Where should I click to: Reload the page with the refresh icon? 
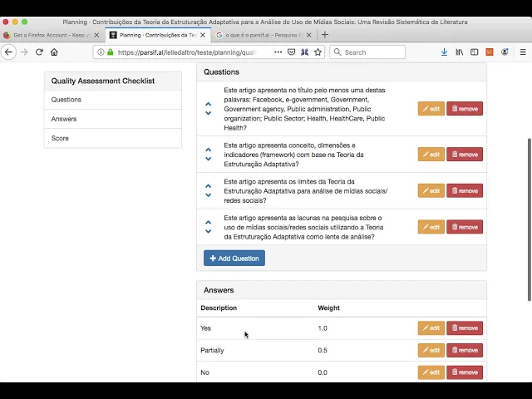pos(39,52)
